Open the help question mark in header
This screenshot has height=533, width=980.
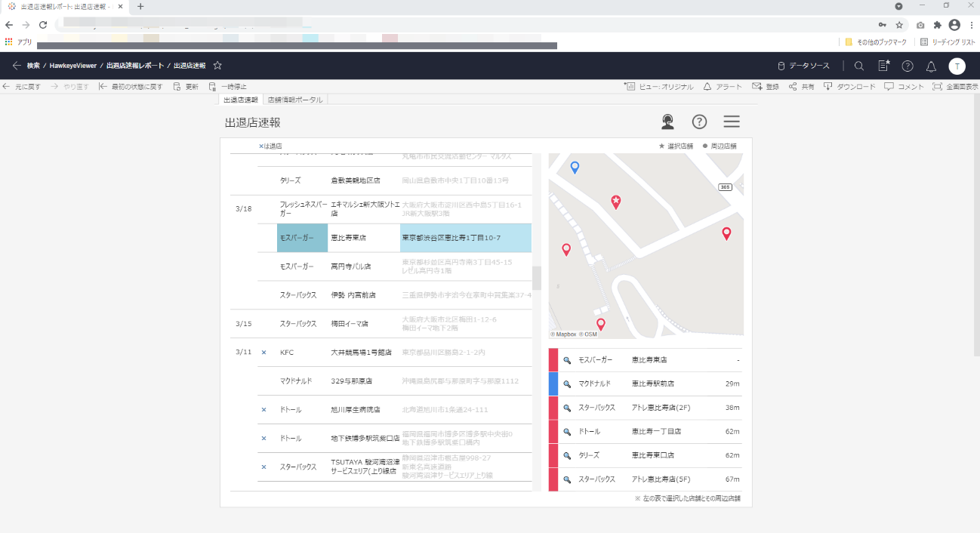(x=908, y=66)
